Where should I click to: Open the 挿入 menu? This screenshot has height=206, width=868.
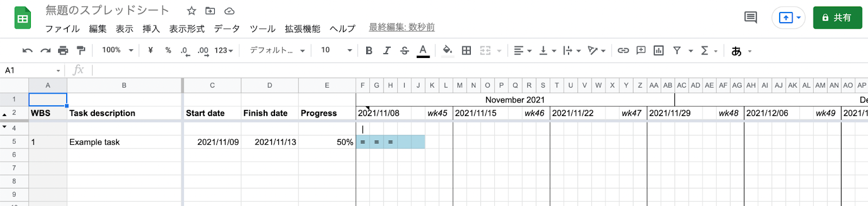151,29
